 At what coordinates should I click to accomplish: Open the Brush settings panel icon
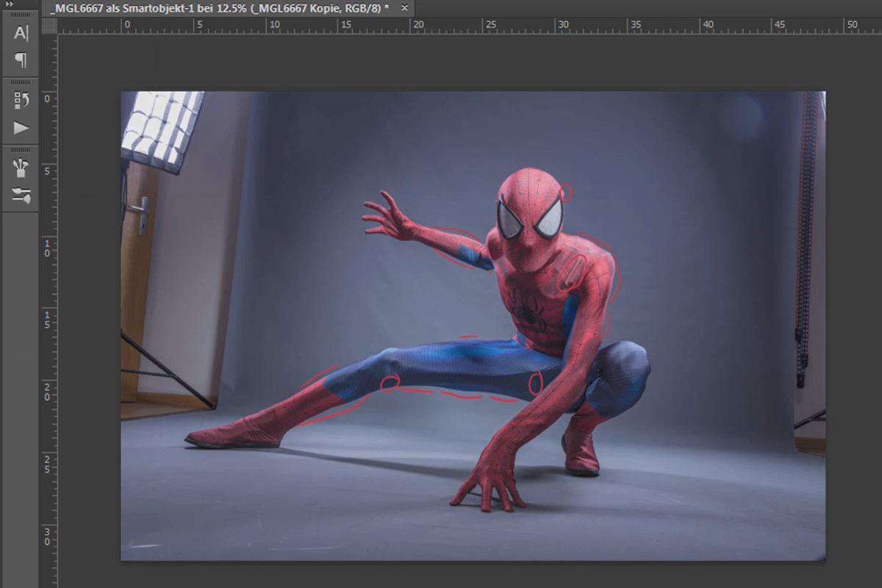21,196
